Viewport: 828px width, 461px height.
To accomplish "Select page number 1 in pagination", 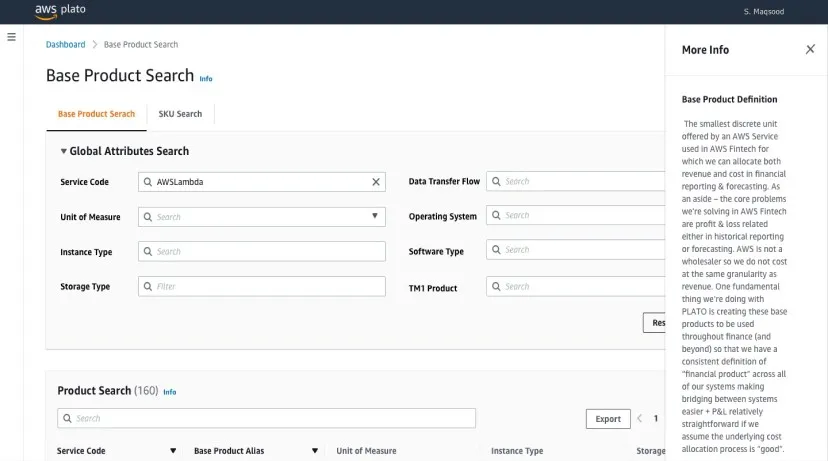I will pyautogui.click(x=656, y=418).
